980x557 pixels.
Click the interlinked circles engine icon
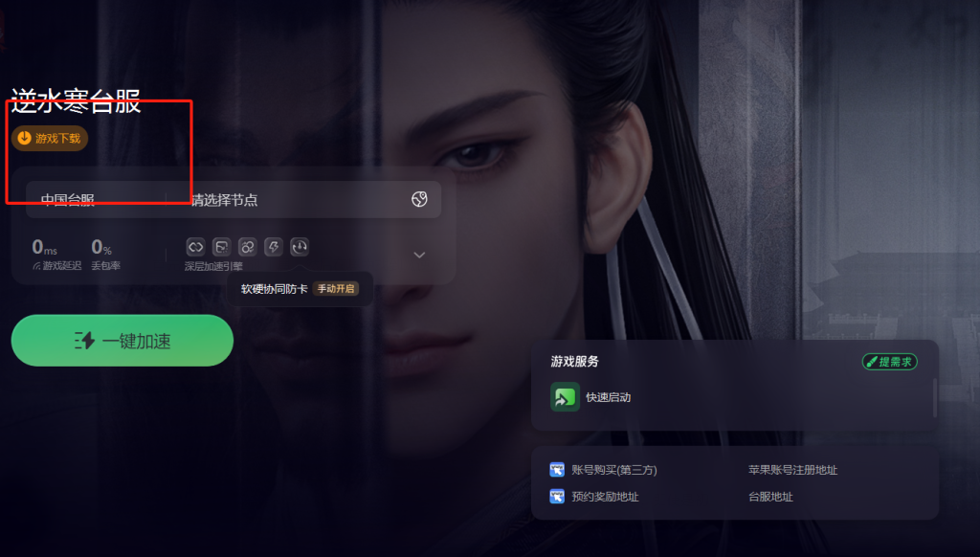pyautogui.click(x=248, y=247)
